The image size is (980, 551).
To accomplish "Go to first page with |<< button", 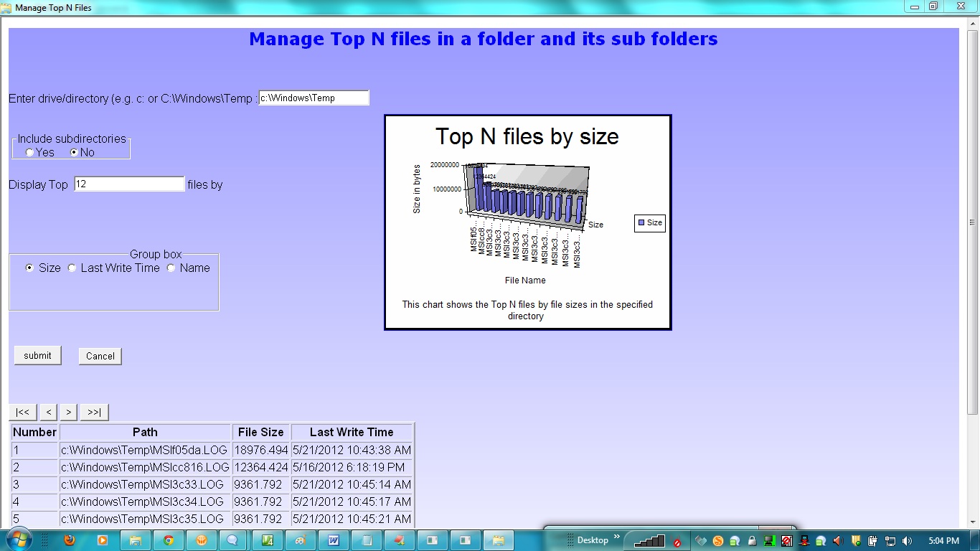I will pos(22,413).
